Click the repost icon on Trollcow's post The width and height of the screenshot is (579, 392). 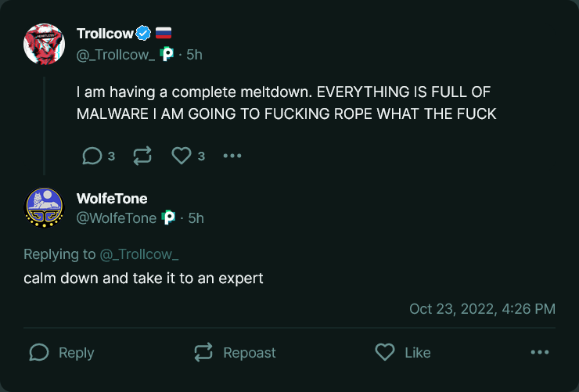[x=142, y=156]
